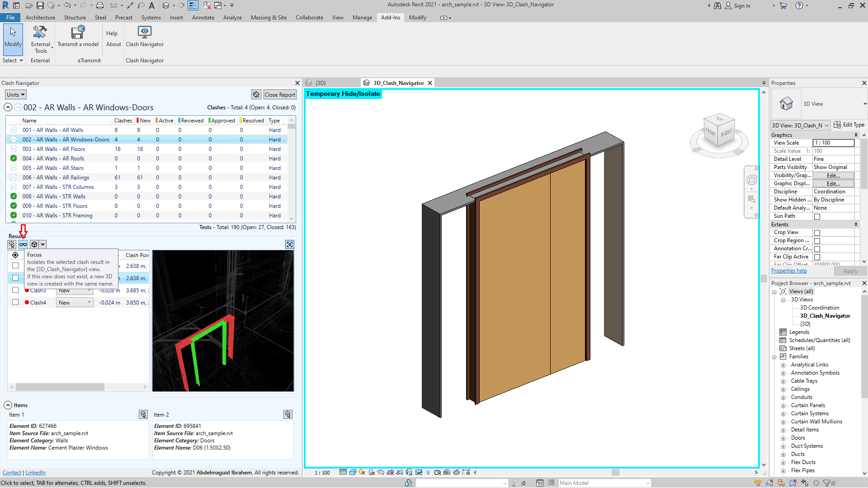The width and height of the screenshot is (868, 488).
Task: Click the section box cube icon
Action: click(x=34, y=244)
